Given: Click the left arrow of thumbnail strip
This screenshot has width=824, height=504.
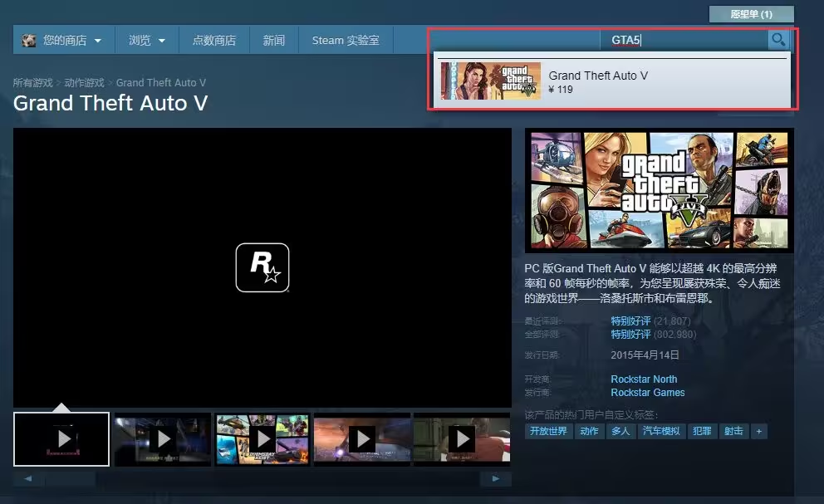Looking at the screenshot, I should pyautogui.click(x=28, y=478).
